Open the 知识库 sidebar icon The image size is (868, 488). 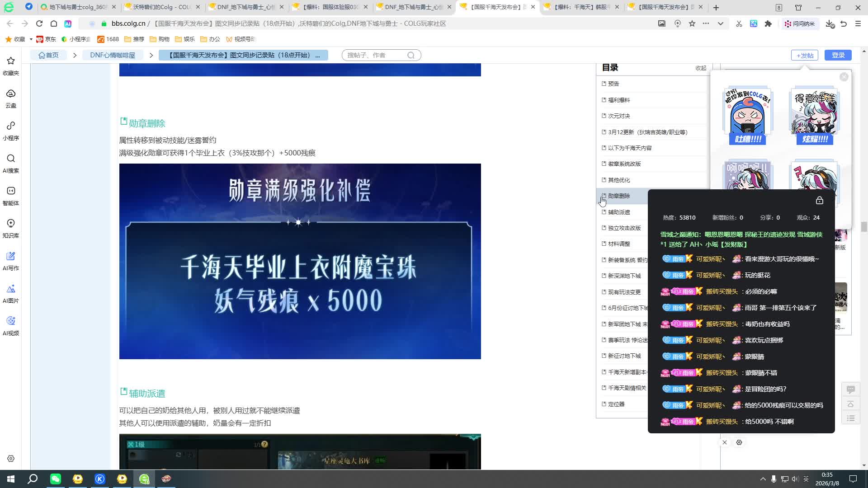pos(11,227)
